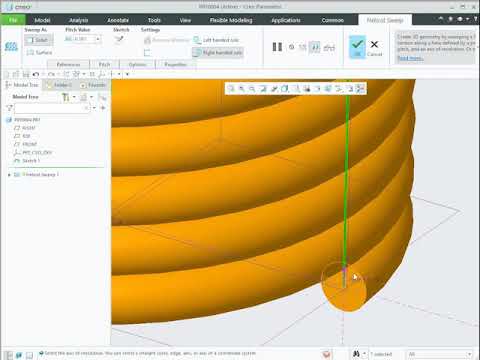Image resolution: width=480 pixels, height=360 pixels.
Task: Open the Common ribbon tab
Action: point(332,20)
